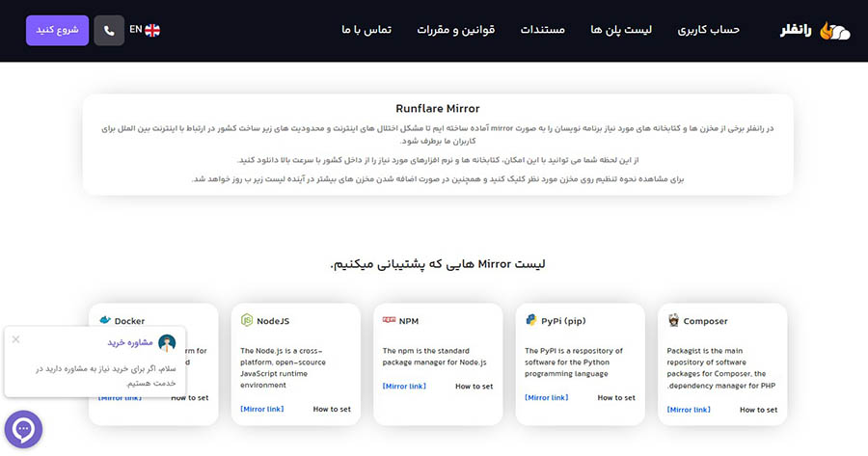The image size is (868, 456).
Task: Click the chat popup greeting message
Action: 105,376
